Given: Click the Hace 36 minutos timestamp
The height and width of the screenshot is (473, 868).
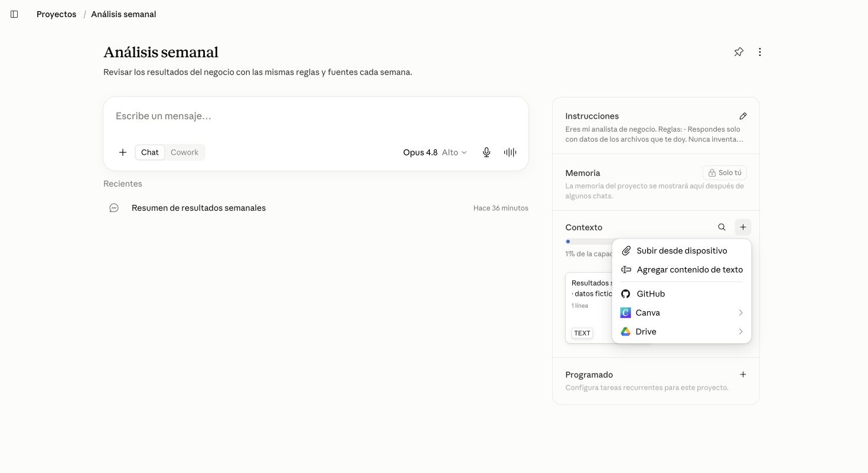Looking at the screenshot, I should coord(501,208).
